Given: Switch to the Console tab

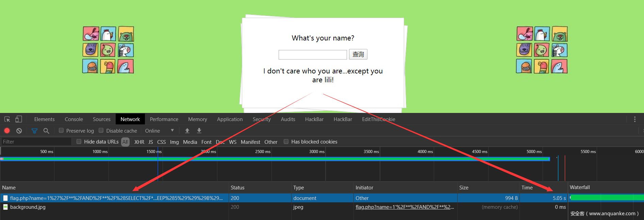Looking at the screenshot, I should (74, 119).
